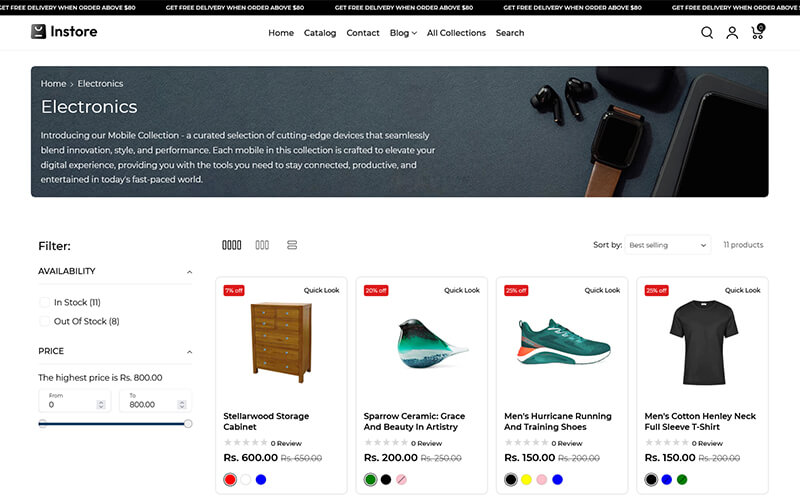
Task: Click Quick Look on Sparrow Ceramic product
Action: pyautogui.click(x=462, y=290)
